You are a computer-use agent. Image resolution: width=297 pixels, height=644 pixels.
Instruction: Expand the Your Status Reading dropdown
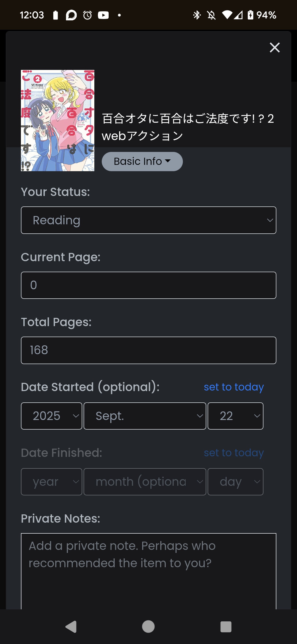coord(148,220)
